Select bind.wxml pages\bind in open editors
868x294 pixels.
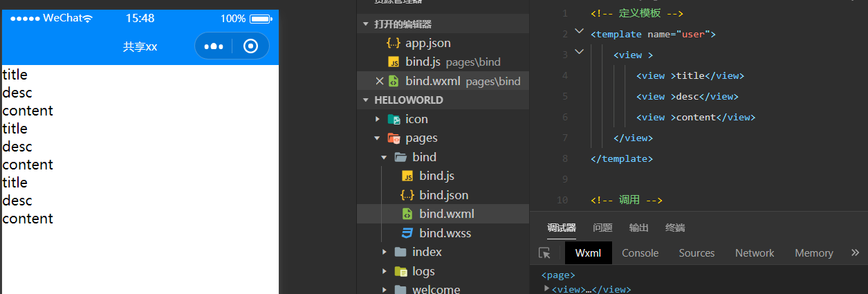click(x=443, y=81)
